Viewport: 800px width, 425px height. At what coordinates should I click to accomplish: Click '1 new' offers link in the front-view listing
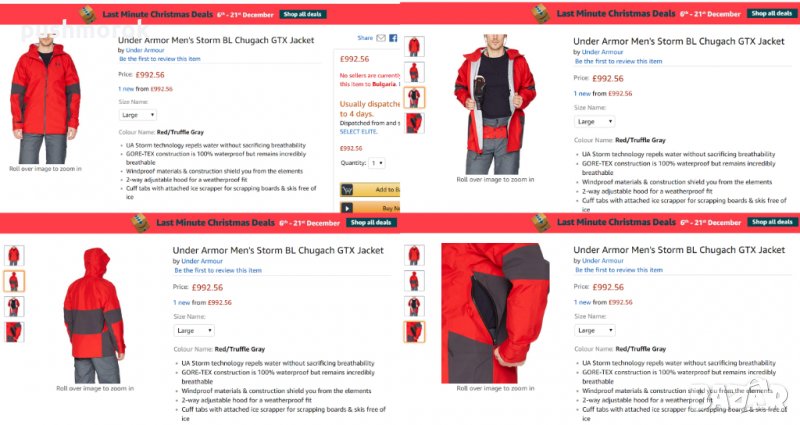pos(126,89)
